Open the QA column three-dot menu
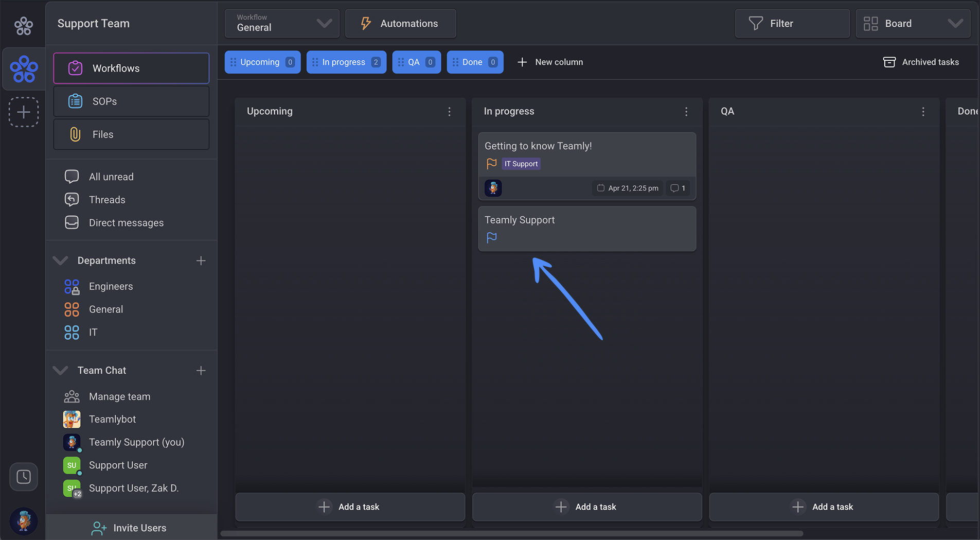 pos(923,112)
